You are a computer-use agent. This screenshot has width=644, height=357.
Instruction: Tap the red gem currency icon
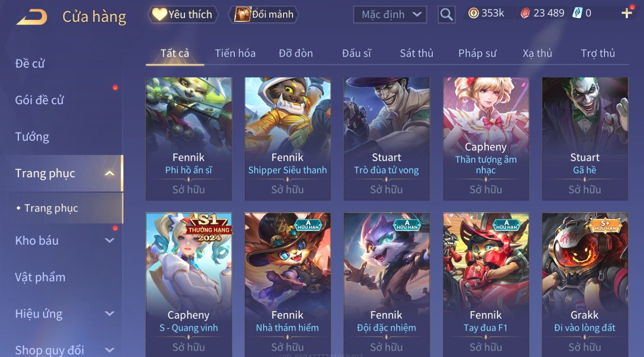[x=525, y=14]
